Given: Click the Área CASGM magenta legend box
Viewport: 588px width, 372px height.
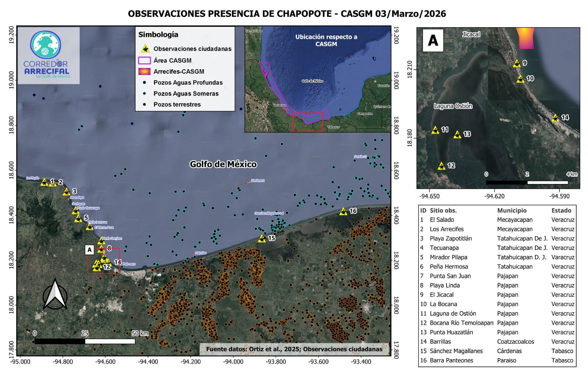Looking at the screenshot, I should 144,60.
